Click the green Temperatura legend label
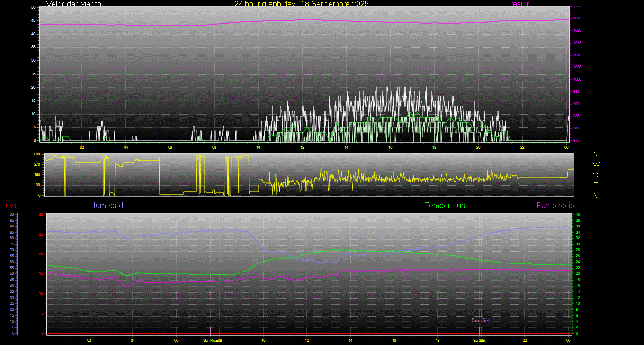The height and width of the screenshot is (345, 644). [446, 206]
